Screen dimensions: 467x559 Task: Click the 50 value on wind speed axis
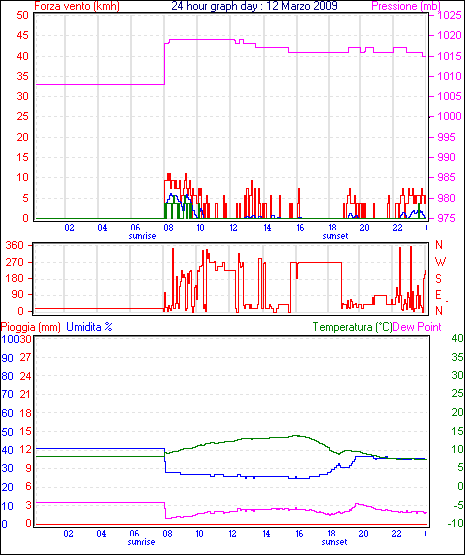coord(22,15)
